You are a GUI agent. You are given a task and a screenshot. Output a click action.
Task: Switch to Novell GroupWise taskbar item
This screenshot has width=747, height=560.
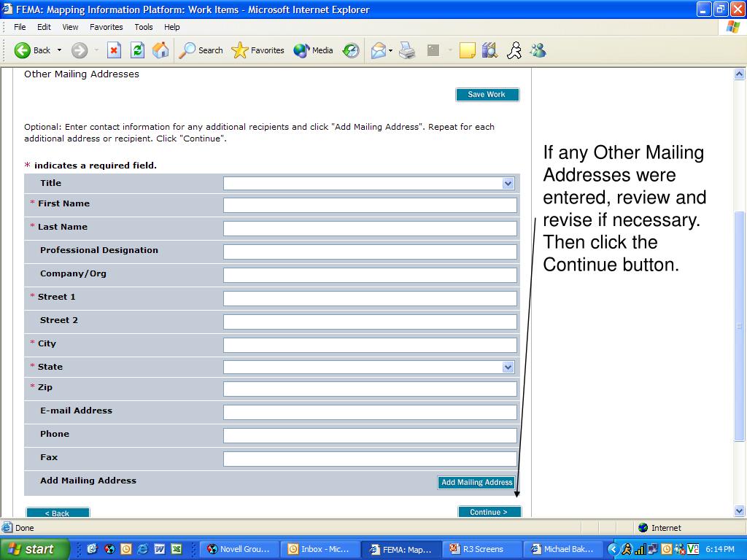tap(239, 549)
